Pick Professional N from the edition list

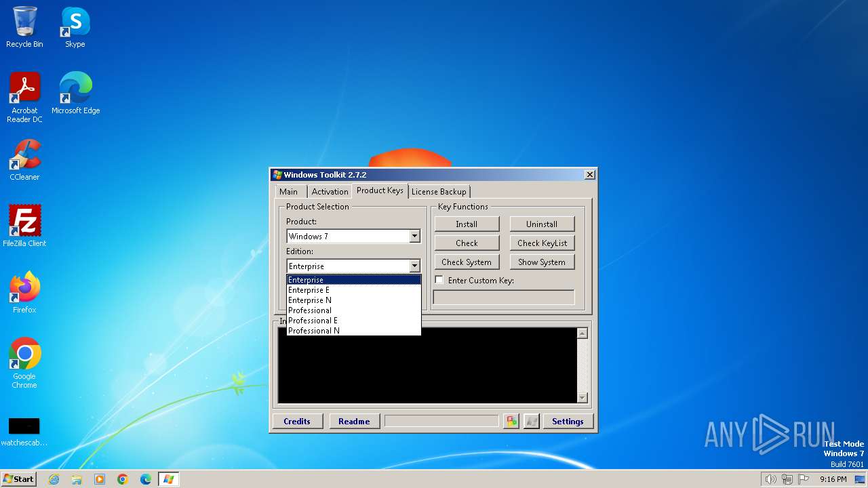(353, 330)
